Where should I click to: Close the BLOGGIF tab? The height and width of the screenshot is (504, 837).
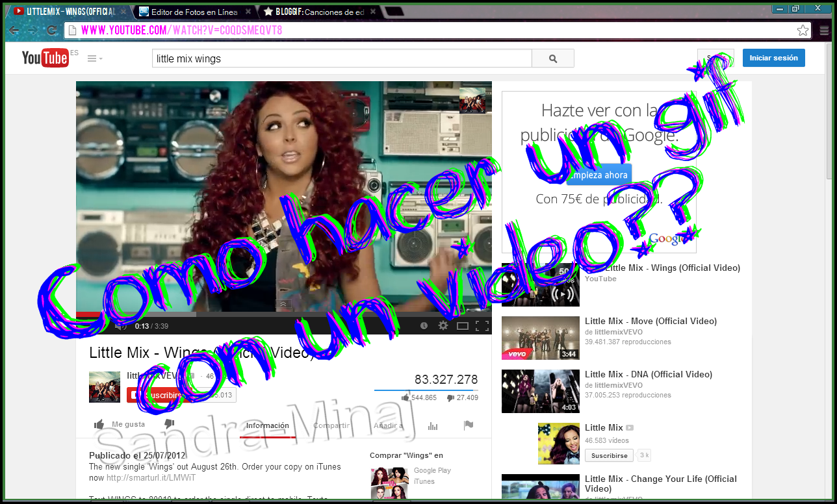point(372,12)
